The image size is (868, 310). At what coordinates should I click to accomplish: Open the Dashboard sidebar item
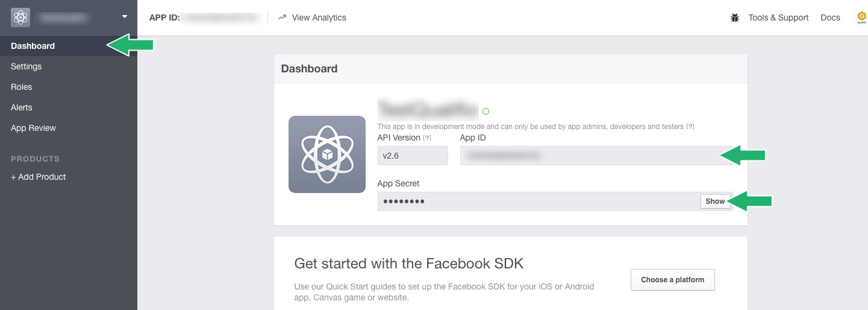(33, 46)
